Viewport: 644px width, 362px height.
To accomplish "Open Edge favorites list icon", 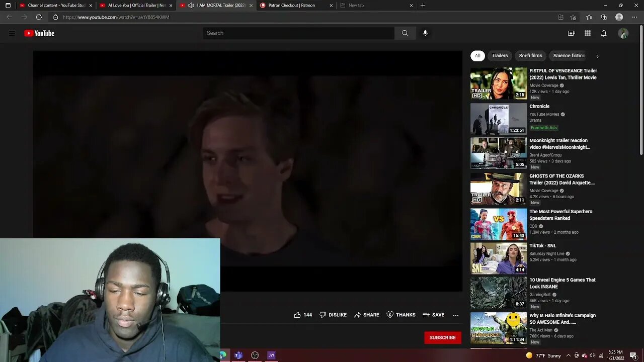I will (x=589, y=17).
